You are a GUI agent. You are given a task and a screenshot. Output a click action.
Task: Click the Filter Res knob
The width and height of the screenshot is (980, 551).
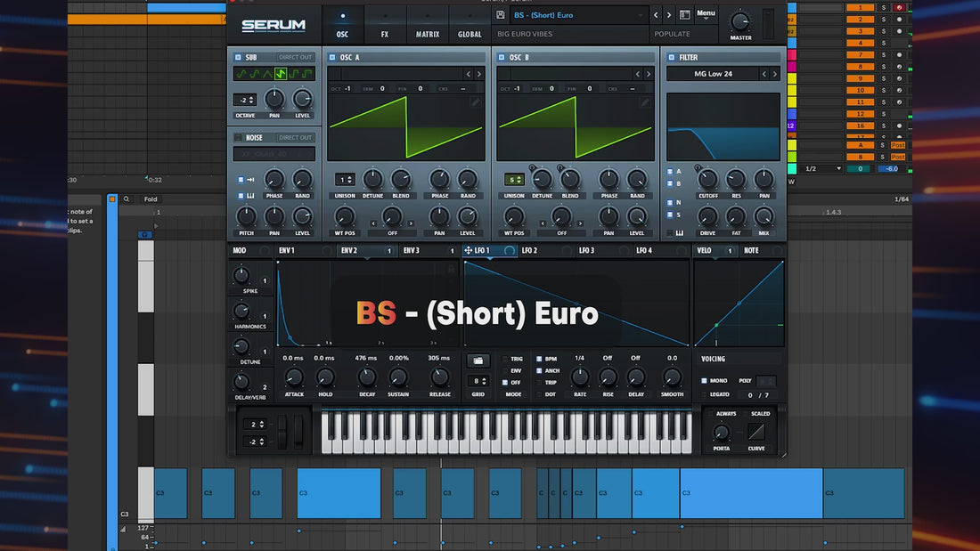pos(736,180)
